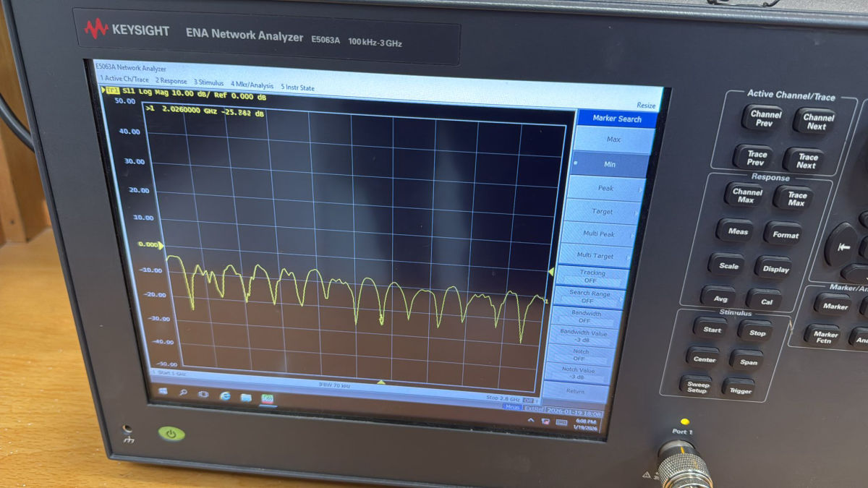Open the 2 Response menu

(x=171, y=81)
